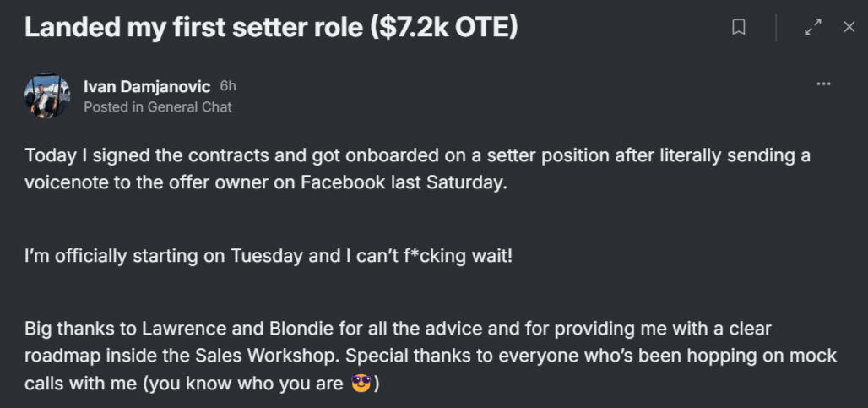Open the three-dot post options menu

[x=824, y=84]
